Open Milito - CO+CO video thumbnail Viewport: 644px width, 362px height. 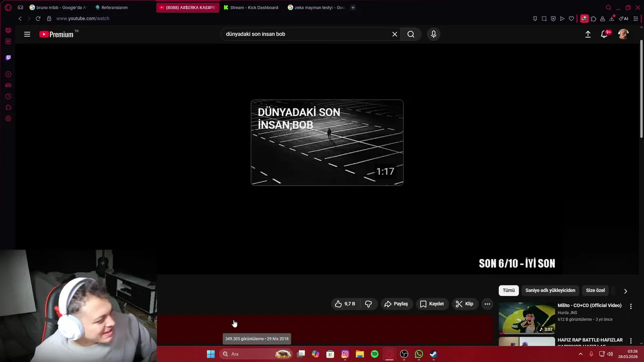pyautogui.click(x=527, y=318)
